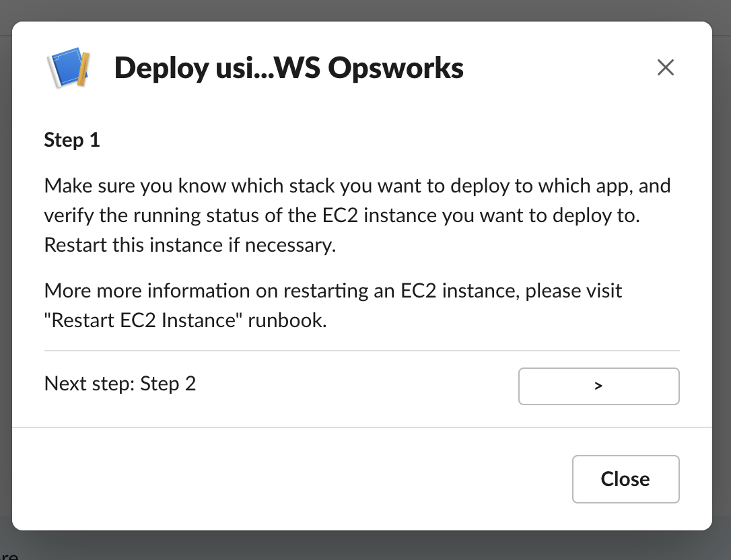The width and height of the screenshot is (731, 560).
Task: Advance to Step 2 with the arrow button
Action: pos(598,386)
